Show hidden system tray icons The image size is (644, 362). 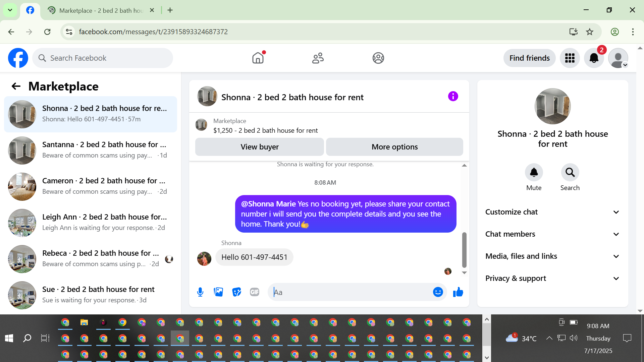(549, 338)
